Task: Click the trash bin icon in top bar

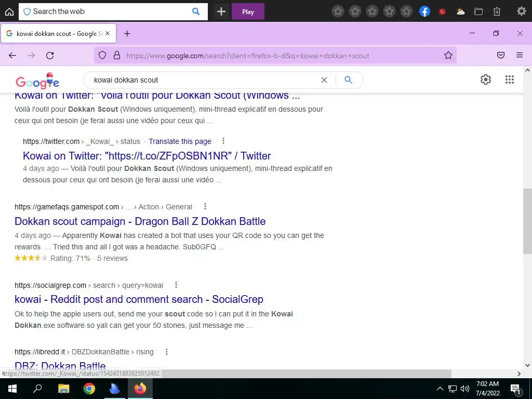Action: coord(497,11)
